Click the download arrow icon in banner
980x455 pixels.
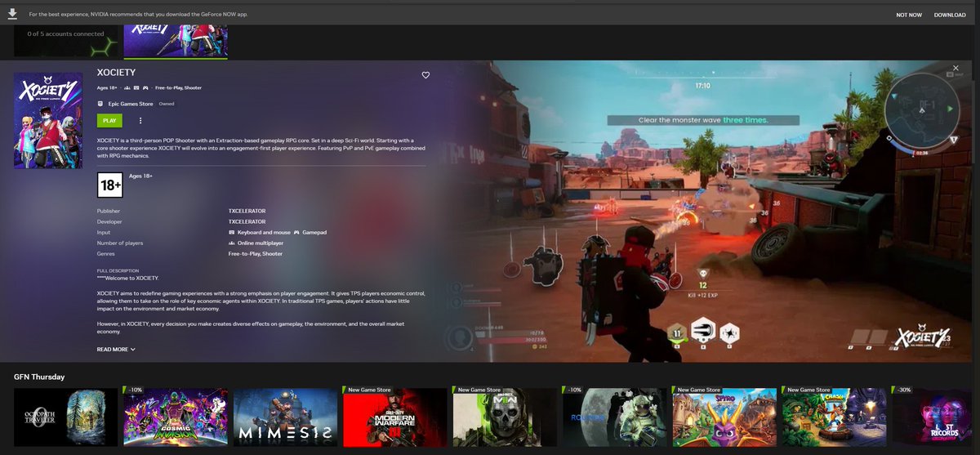(14, 14)
